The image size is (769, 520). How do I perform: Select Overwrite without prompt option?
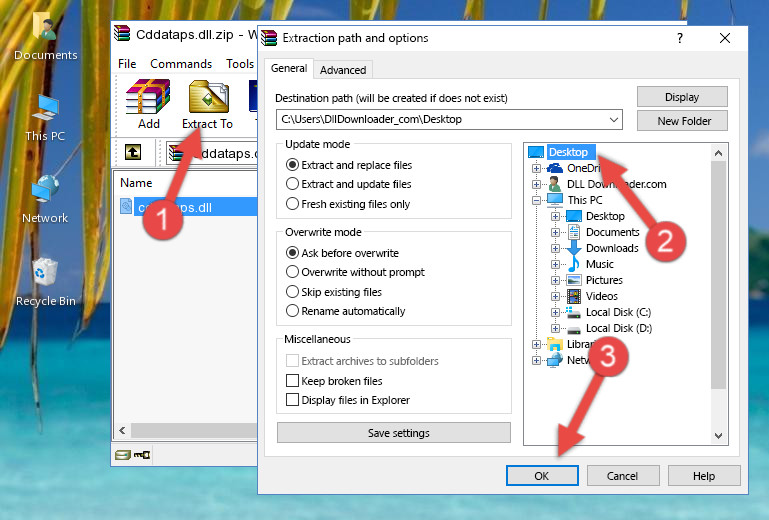(292, 272)
